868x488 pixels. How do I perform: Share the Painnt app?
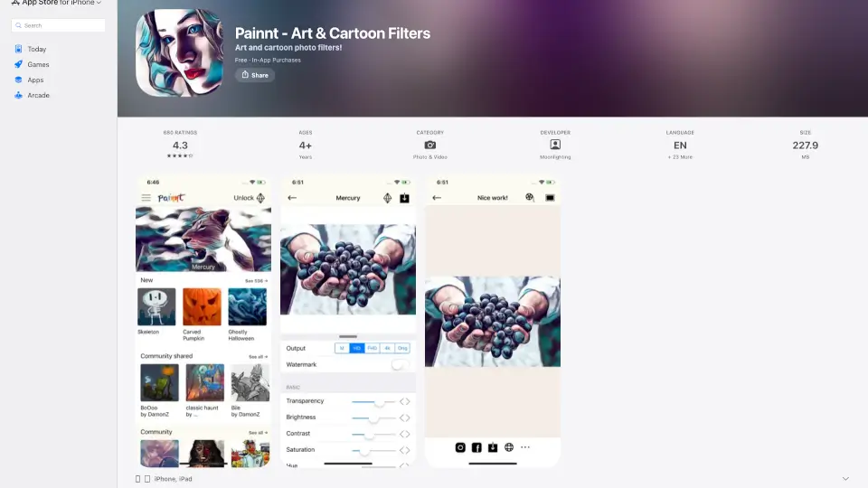(255, 75)
